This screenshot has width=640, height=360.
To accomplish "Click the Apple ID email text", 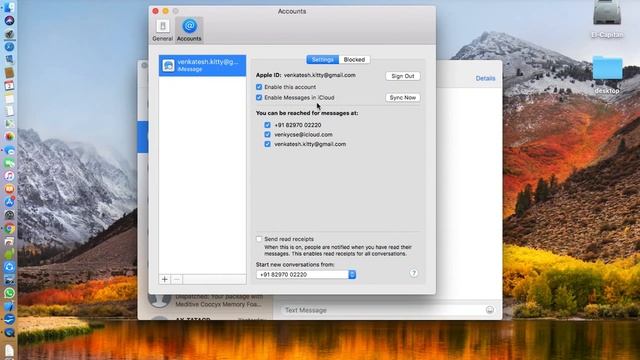I will click(x=320, y=75).
